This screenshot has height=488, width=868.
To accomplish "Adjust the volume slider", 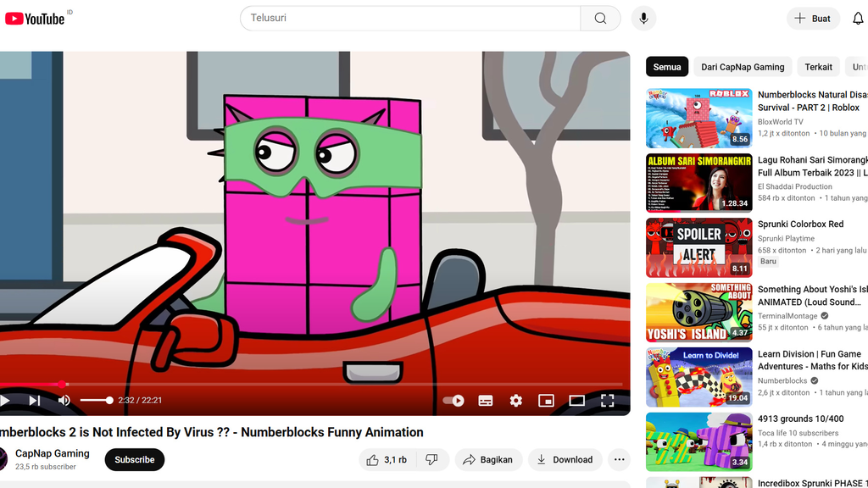I will pos(97,400).
